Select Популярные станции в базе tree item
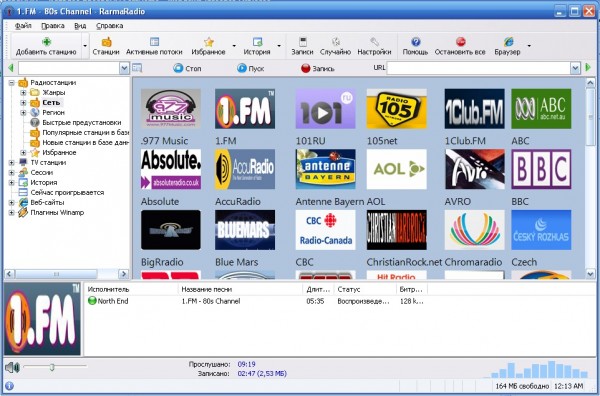This screenshot has height=396, width=600. click(85, 132)
